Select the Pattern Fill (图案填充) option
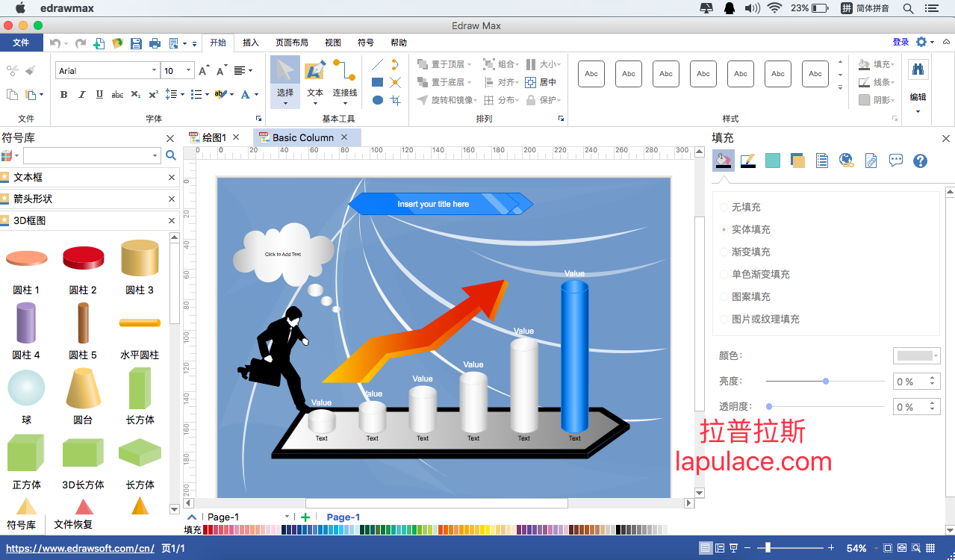955x560 pixels. pyautogui.click(x=744, y=296)
